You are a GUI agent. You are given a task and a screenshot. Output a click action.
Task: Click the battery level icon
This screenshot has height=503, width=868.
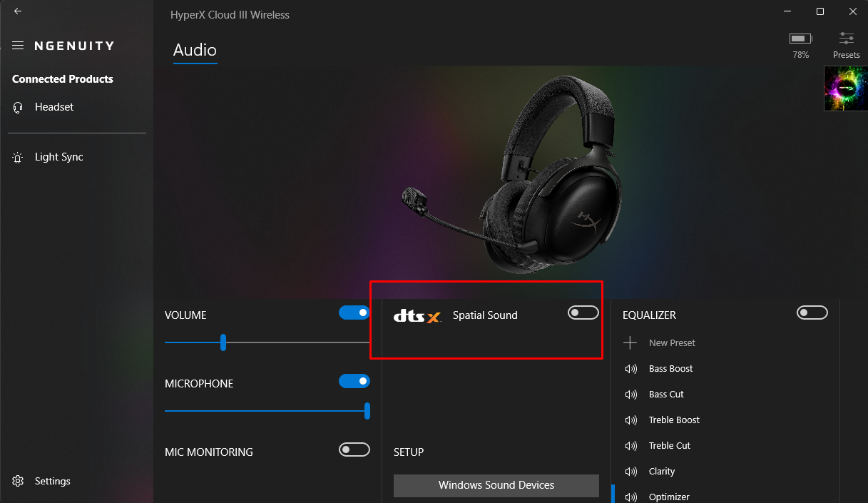[x=800, y=38]
